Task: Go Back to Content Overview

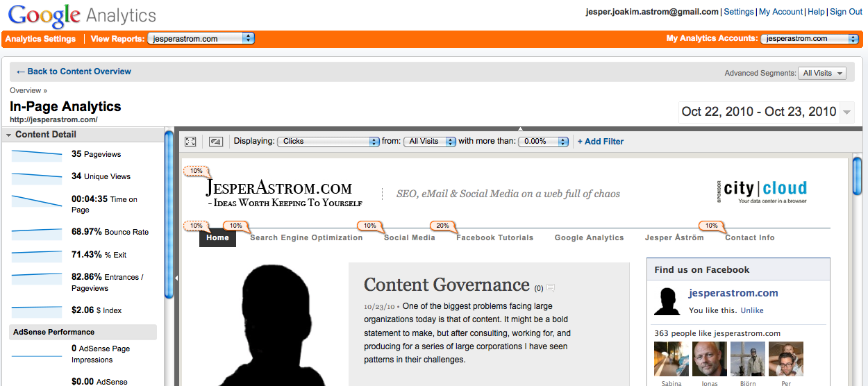Action: [74, 72]
